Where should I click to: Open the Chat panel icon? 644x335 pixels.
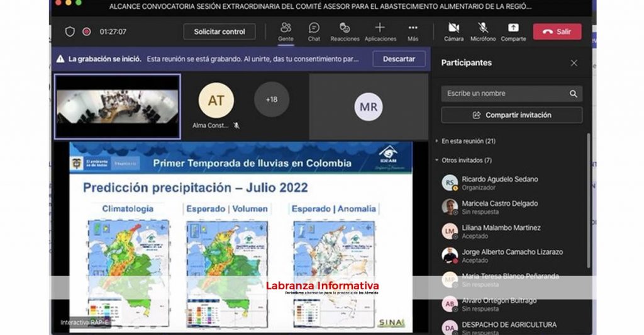(314, 28)
